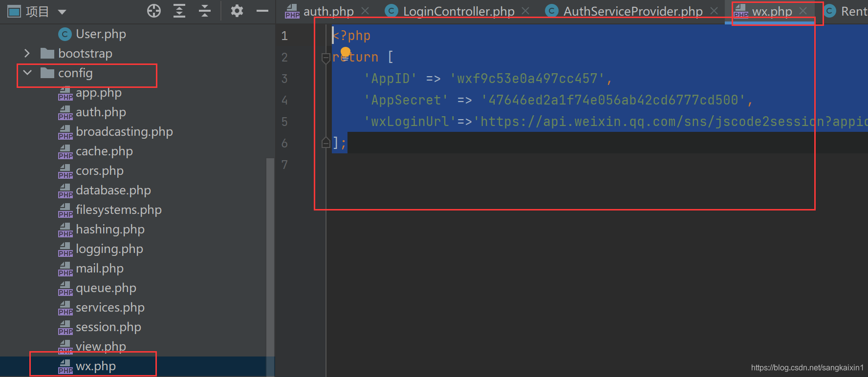Open queue.php file
The image size is (868, 377).
tap(106, 288)
